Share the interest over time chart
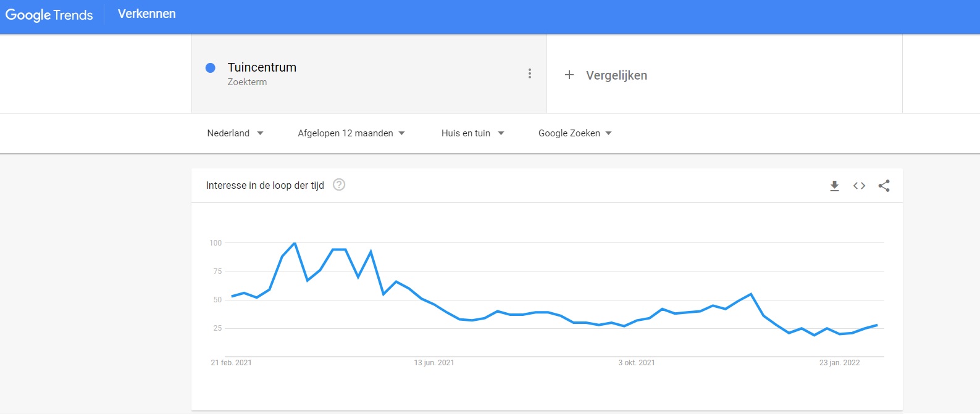The width and height of the screenshot is (980, 414). point(884,186)
